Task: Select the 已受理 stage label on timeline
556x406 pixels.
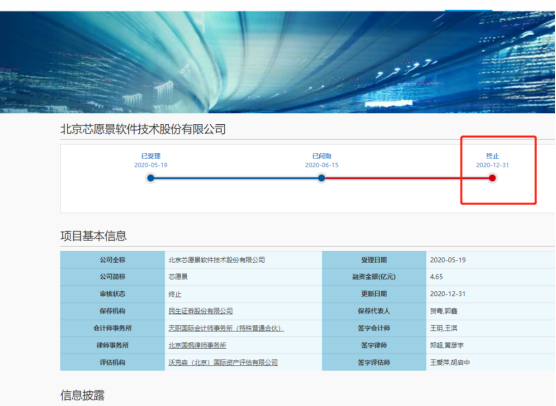Action: [151, 156]
